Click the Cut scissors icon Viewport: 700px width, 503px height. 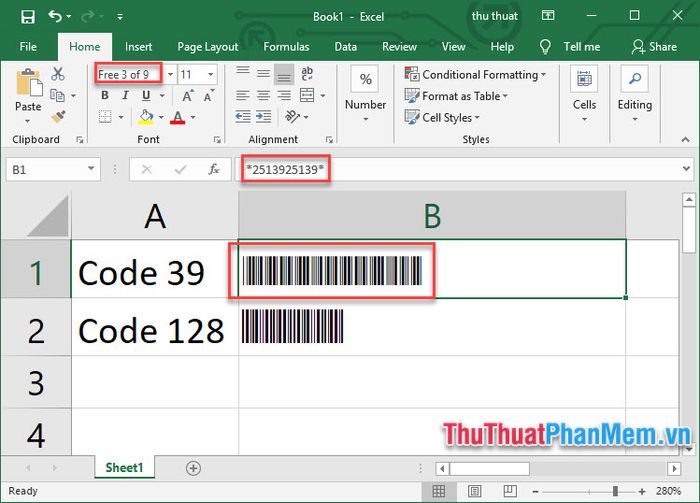click(x=58, y=74)
